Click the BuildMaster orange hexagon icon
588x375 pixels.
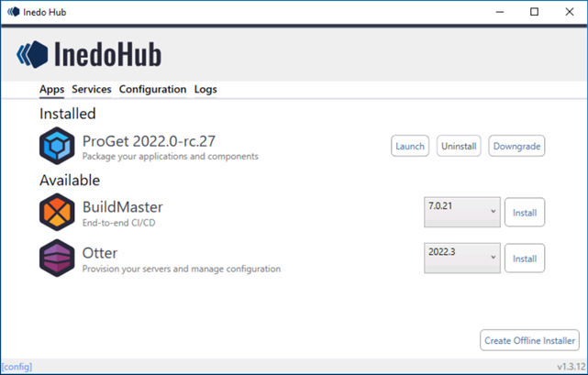coord(57,212)
